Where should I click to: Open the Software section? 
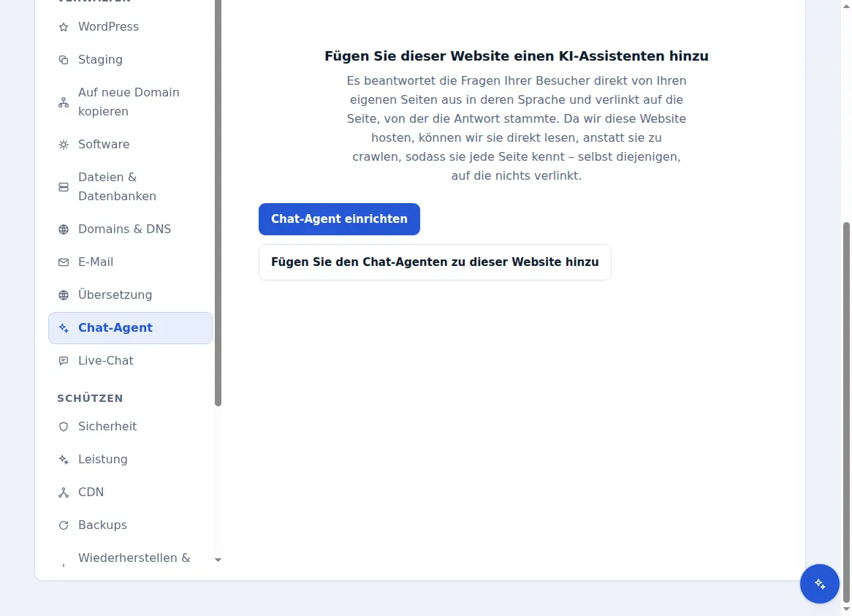pyautogui.click(x=130, y=145)
